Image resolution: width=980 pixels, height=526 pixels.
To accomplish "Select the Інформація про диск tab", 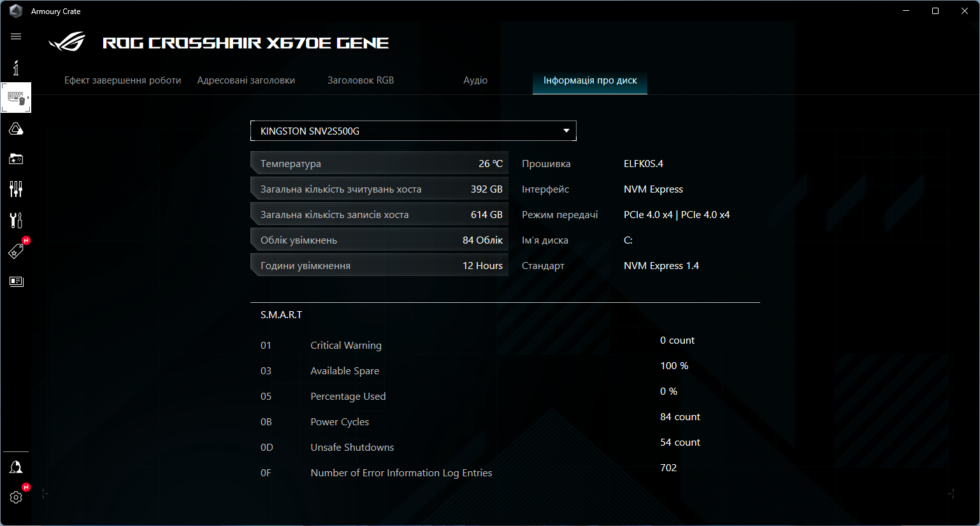I will point(590,80).
